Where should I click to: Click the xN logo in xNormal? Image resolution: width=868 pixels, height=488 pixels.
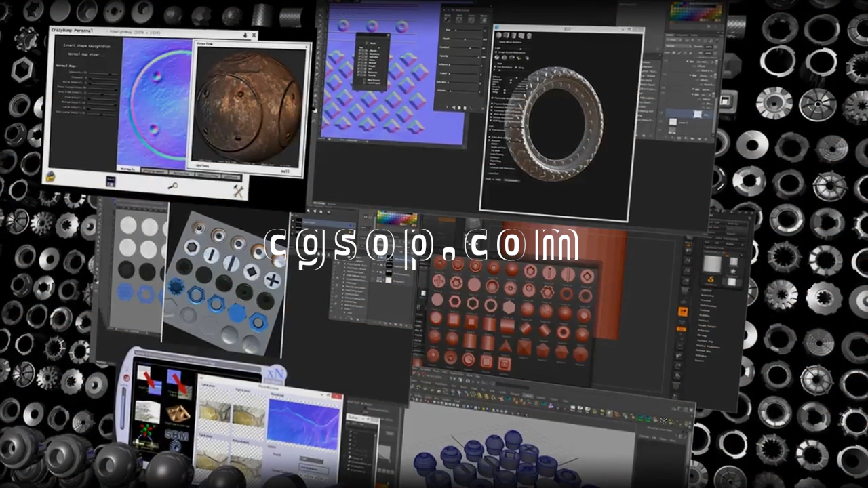coord(275,372)
